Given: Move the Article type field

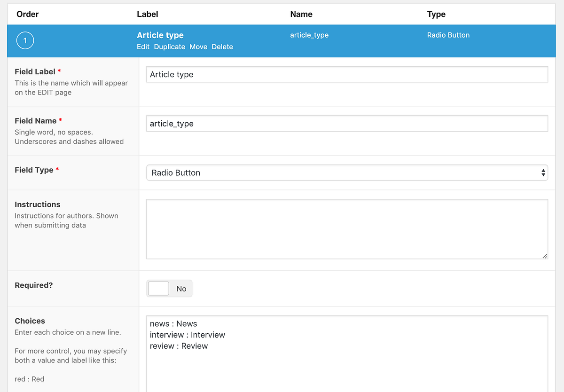Looking at the screenshot, I should pyautogui.click(x=198, y=47).
